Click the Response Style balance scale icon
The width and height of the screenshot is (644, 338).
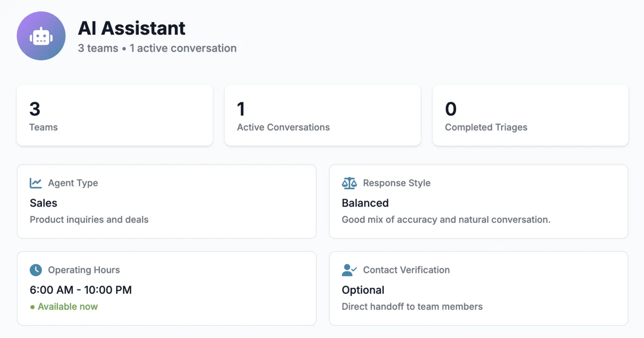coord(349,183)
